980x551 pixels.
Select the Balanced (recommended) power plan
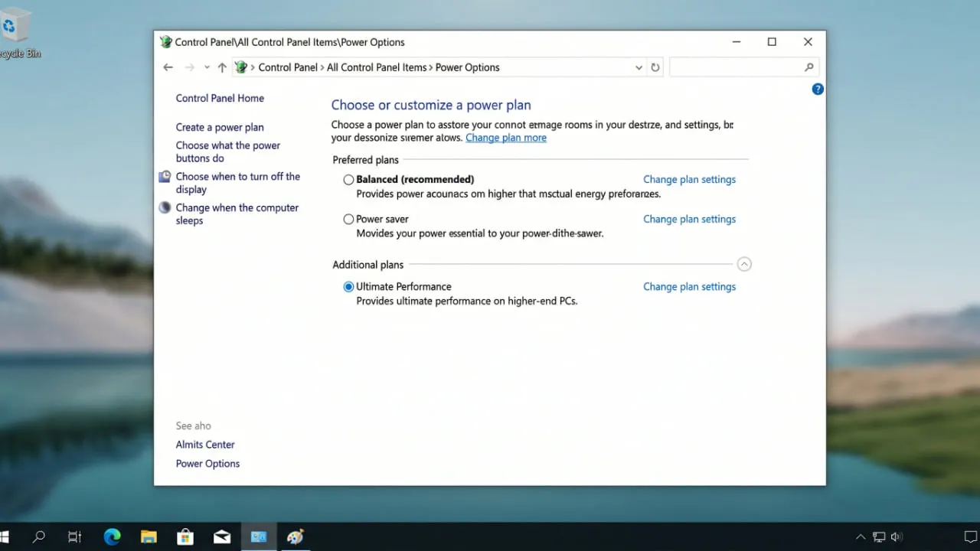pyautogui.click(x=348, y=179)
